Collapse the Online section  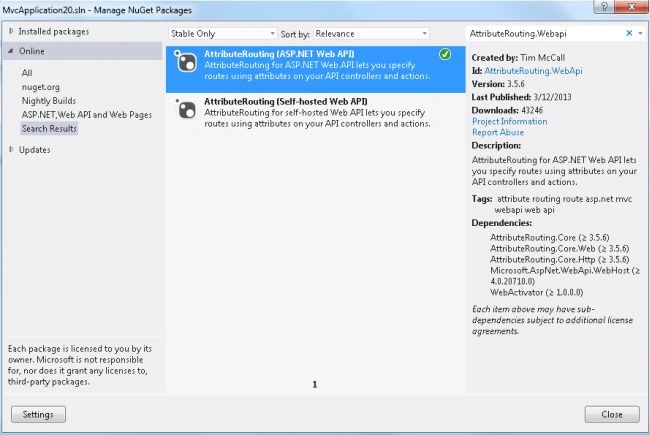point(11,51)
